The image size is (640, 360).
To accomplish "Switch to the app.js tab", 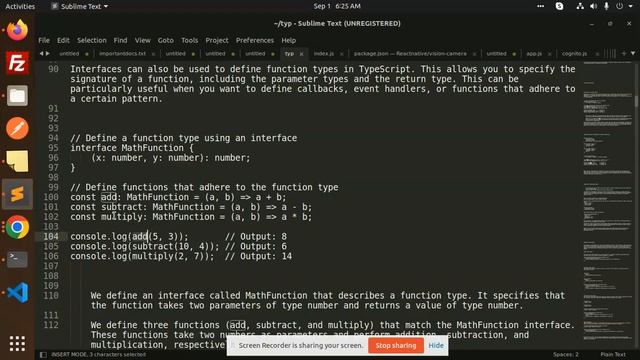I will pos(533,53).
